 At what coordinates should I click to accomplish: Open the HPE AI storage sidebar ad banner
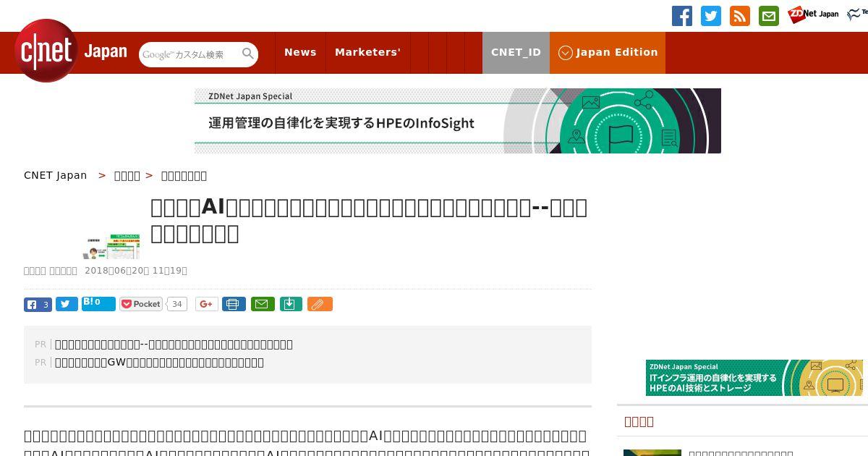(754, 378)
